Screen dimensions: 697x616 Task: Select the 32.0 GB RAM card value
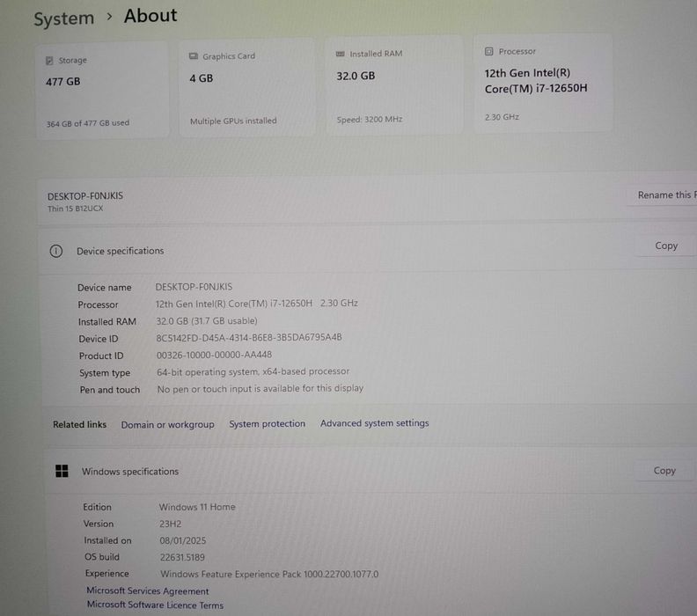(x=356, y=76)
